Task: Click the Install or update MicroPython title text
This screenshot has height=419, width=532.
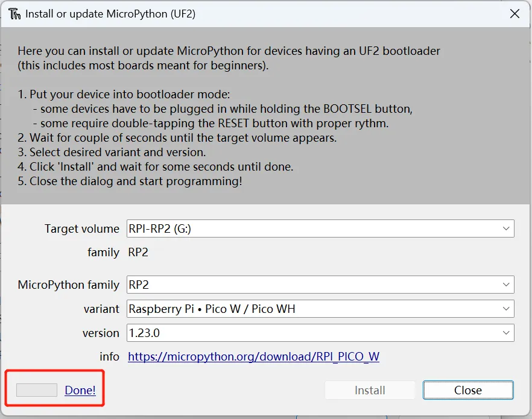Action: pyautogui.click(x=110, y=14)
